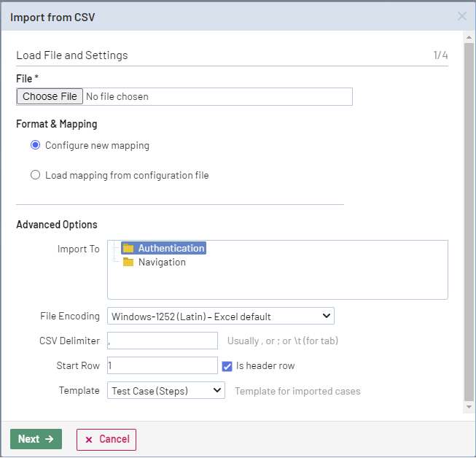
Task: Click the CSV Delimiter input field
Action: pos(162,341)
